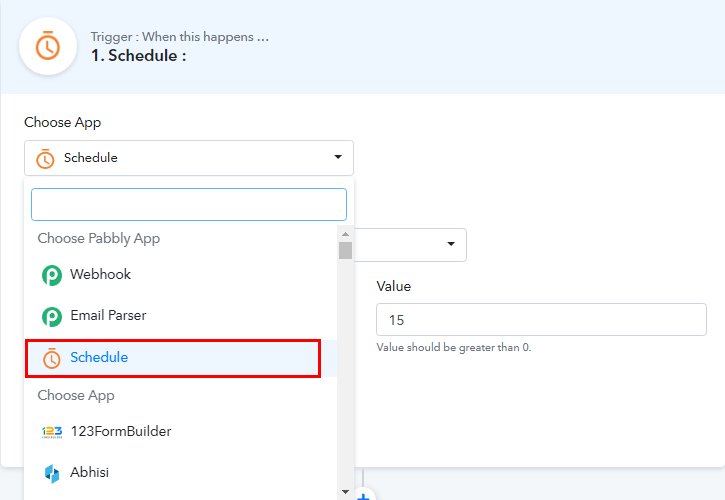Click the 'Choose Pabbly App' group heading

pyautogui.click(x=98, y=238)
